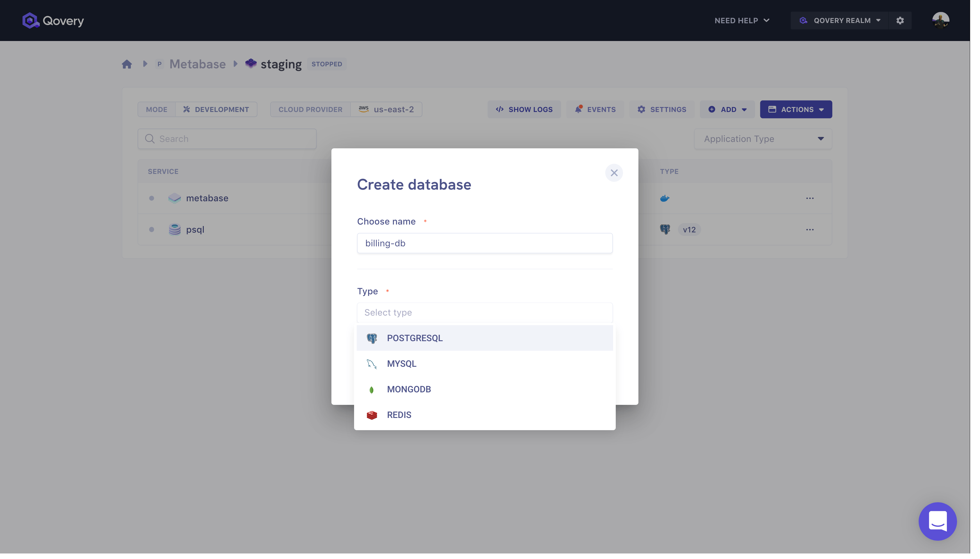Go to home via house icon

point(127,64)
